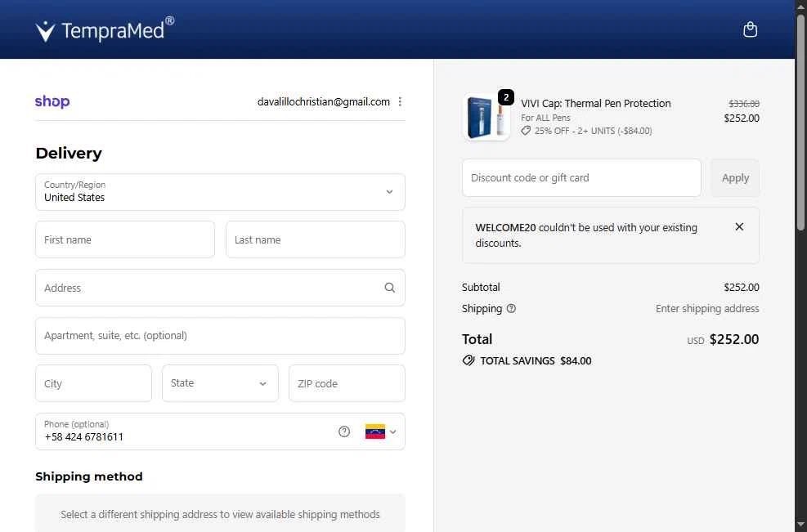Viewport: 807px width, 532px height.
Task: Click the Subtotal $252.00 amount
Action: (x=741, y=287)
